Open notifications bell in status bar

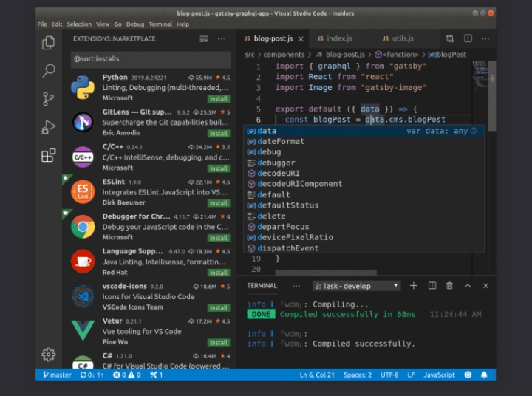[x=484, y=375]
